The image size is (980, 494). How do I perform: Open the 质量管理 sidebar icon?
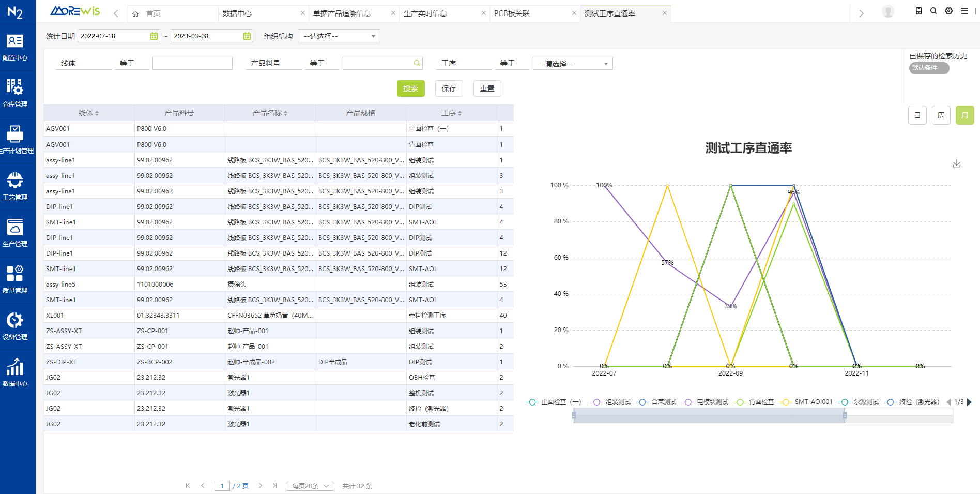coord(15,279)
